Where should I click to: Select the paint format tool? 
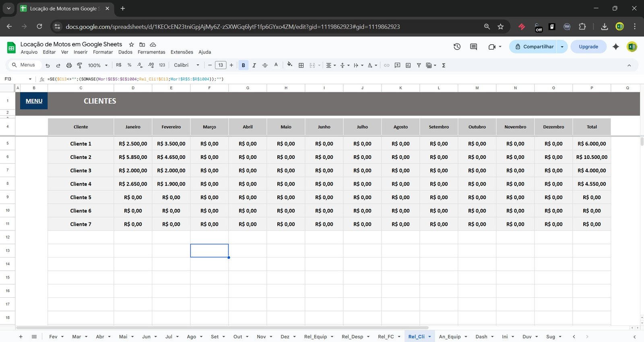click(x=79, y=65)
